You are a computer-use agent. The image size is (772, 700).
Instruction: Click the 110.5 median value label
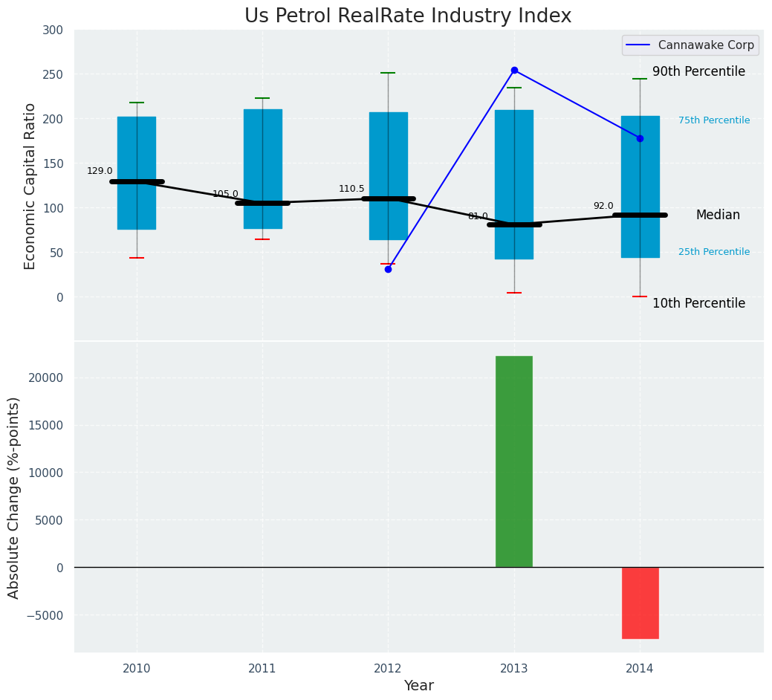click(x=351, y=189)
